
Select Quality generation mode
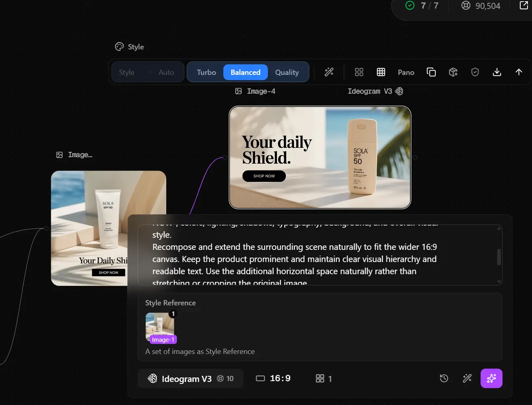(x=287, y=72)
